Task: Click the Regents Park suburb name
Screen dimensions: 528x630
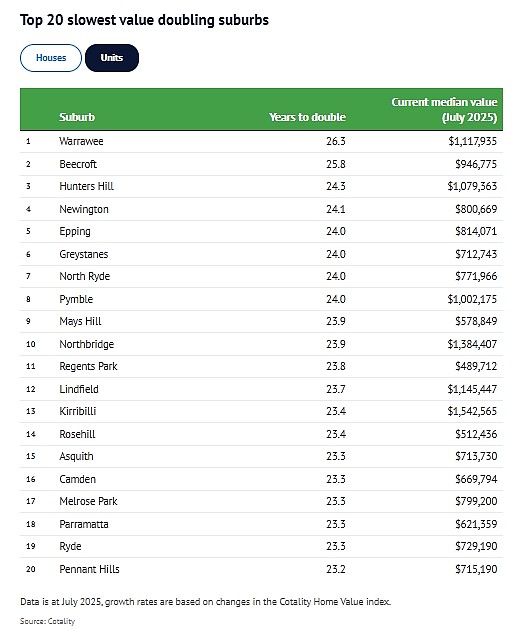Action: (88, 366)
